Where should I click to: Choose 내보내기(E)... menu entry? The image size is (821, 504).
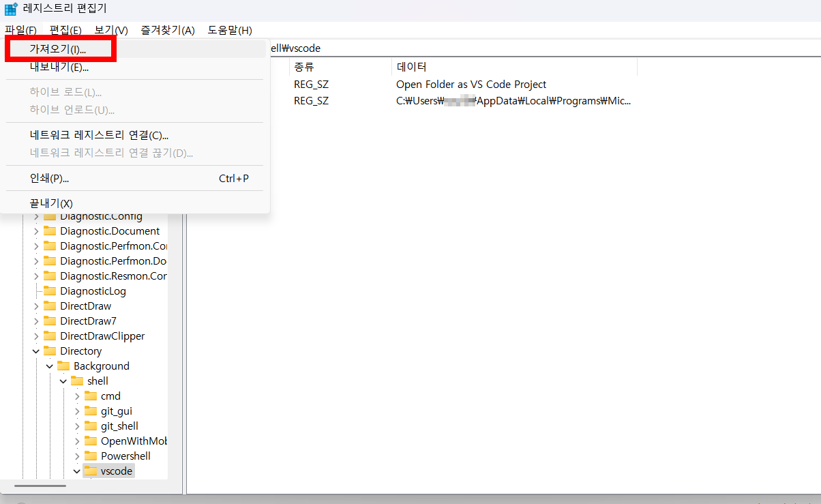(x=136, y=67)
